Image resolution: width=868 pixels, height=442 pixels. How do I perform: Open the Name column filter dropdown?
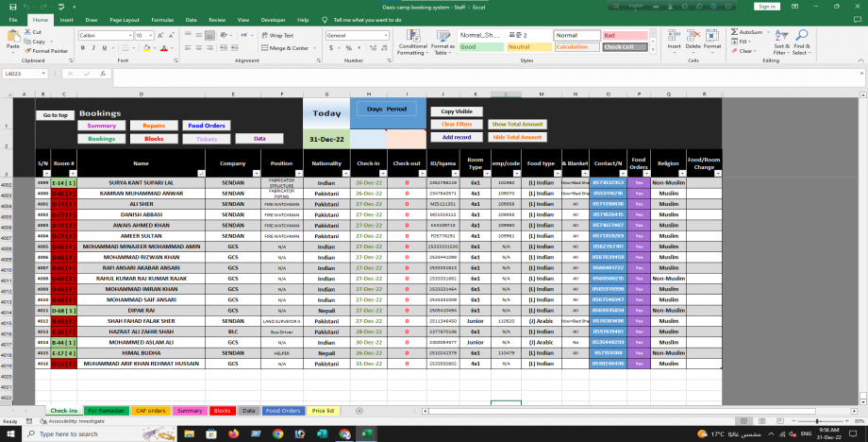click(201, 173)
